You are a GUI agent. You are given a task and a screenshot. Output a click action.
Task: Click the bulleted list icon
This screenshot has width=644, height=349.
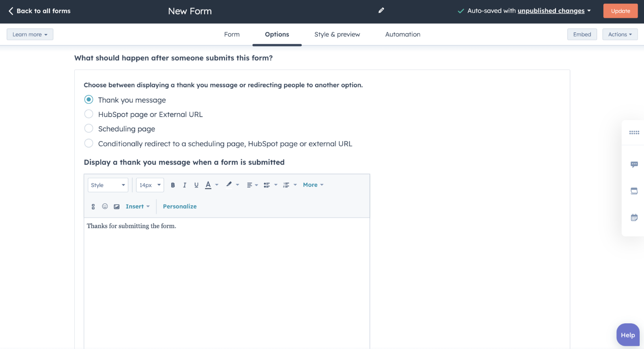[x=267, y=185]
